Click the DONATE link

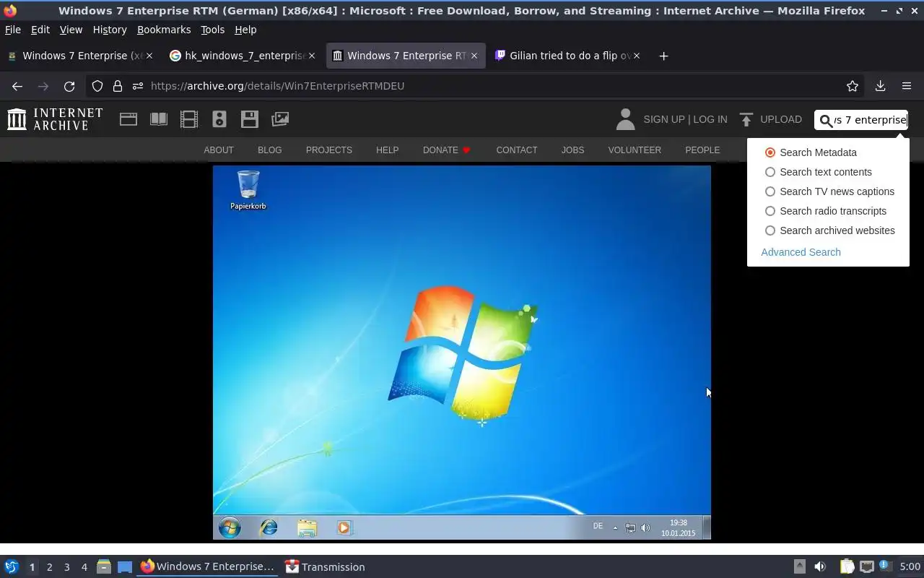pos(446,150)
